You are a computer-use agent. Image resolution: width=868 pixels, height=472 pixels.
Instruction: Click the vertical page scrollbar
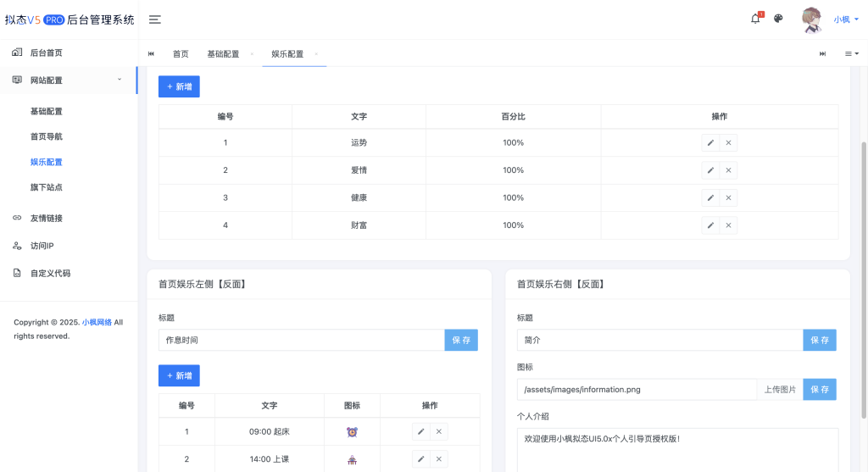864,280
